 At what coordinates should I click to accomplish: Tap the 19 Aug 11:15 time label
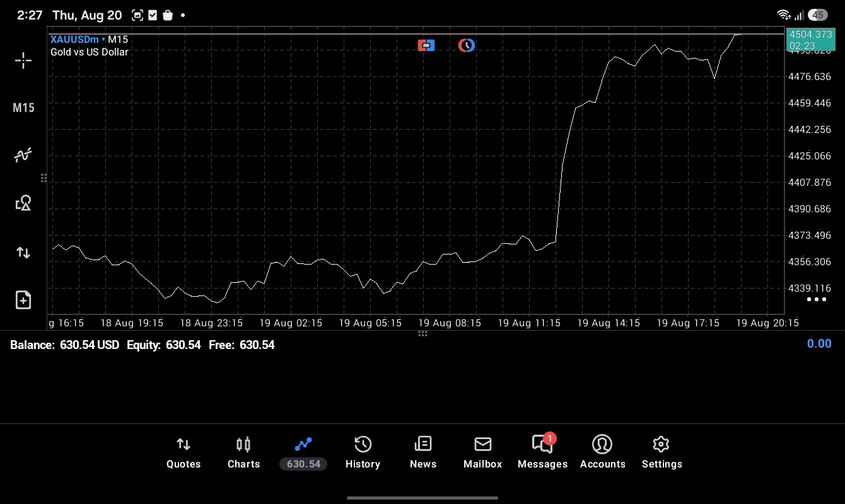tap(529, 323)
